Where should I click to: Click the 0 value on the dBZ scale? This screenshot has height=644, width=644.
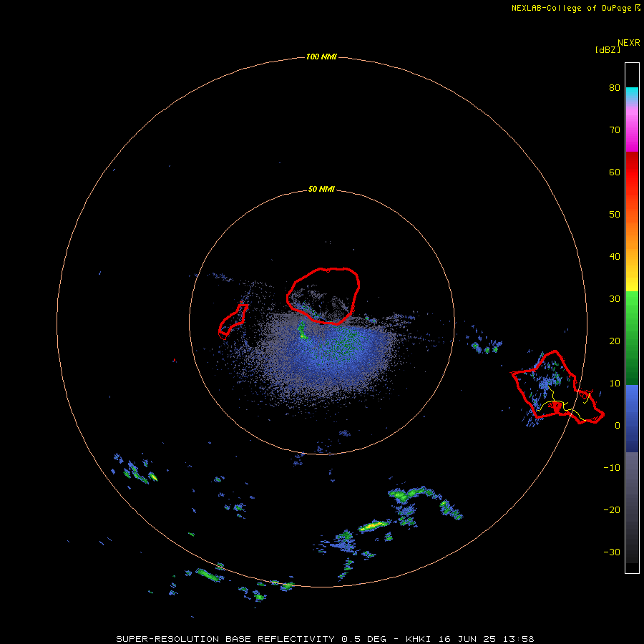point(618,426)
